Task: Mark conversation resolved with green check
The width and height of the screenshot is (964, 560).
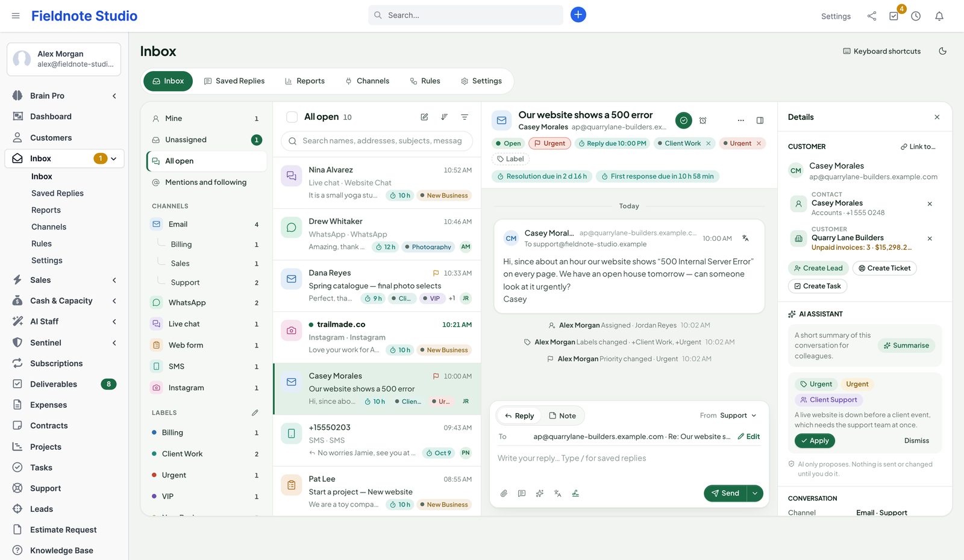Action: tap(683, 120)
